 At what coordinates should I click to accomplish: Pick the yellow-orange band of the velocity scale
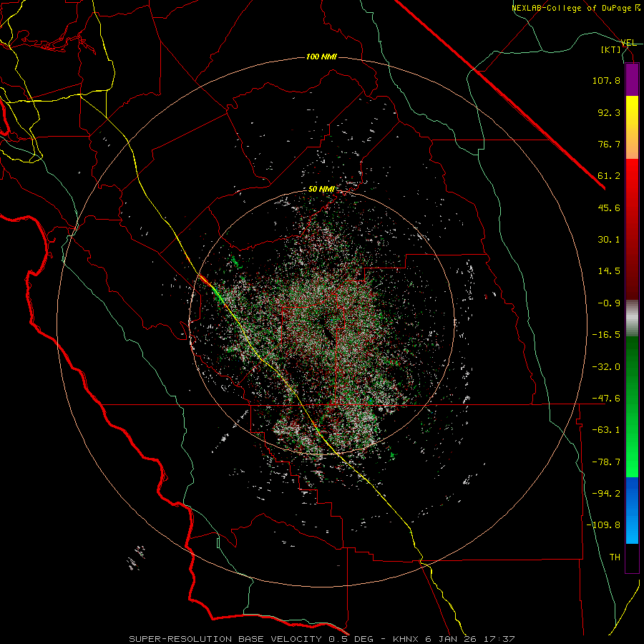[632, 127]
